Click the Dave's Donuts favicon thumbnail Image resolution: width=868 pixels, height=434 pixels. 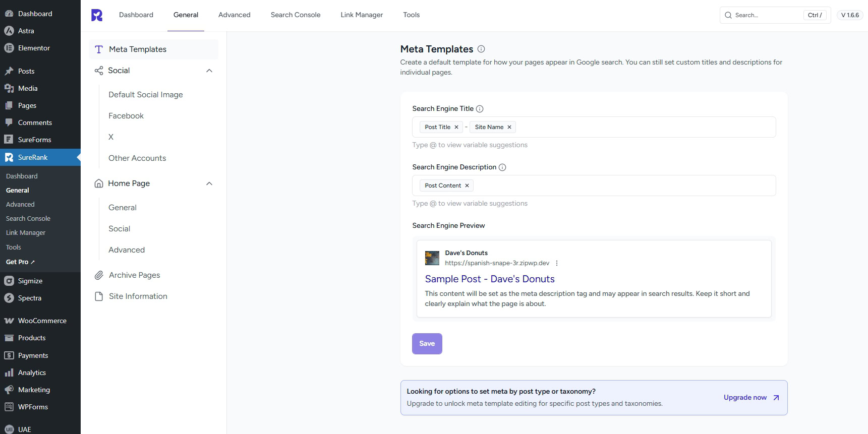click(x=432, y=258)
